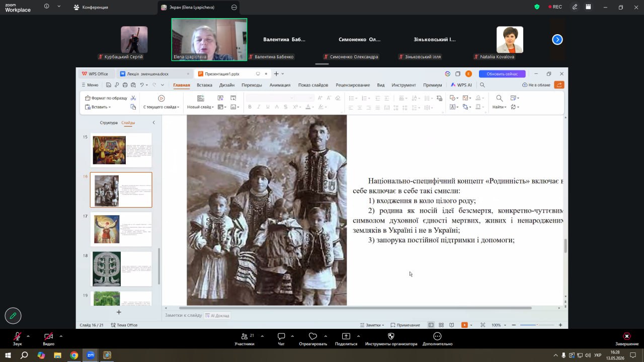Viewport: 644px width, 362px height.
Task: Open options on Экран (Elena Lyapicheva) tab
Action: [x=234, y=8]
